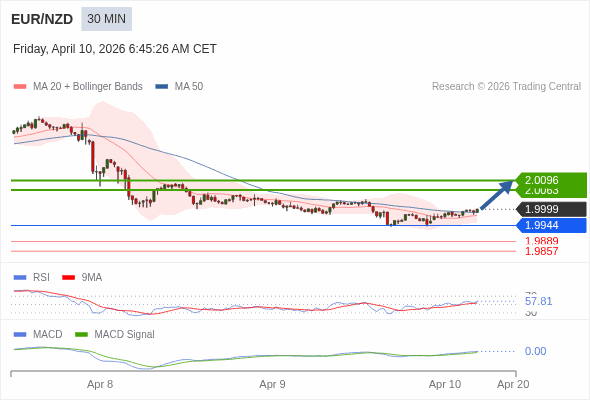590x400 pixels.
Task: Click the MACD value 0.00
Action: [x=535, y=351]
